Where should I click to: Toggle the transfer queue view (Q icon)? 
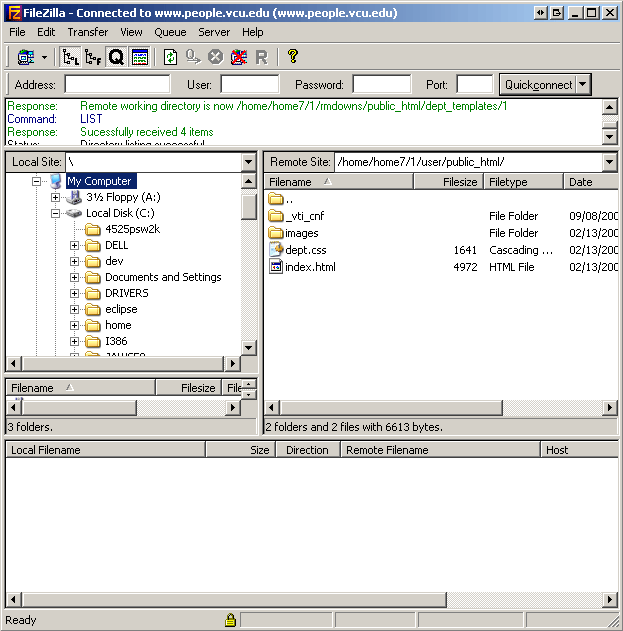coord(116,57)
